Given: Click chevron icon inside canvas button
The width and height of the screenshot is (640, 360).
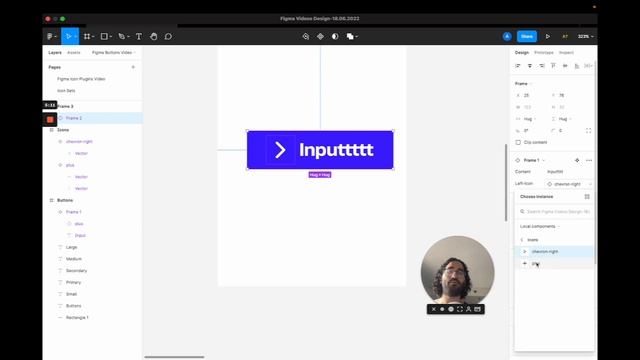Looking at the screenshot, I should point(280,150).
